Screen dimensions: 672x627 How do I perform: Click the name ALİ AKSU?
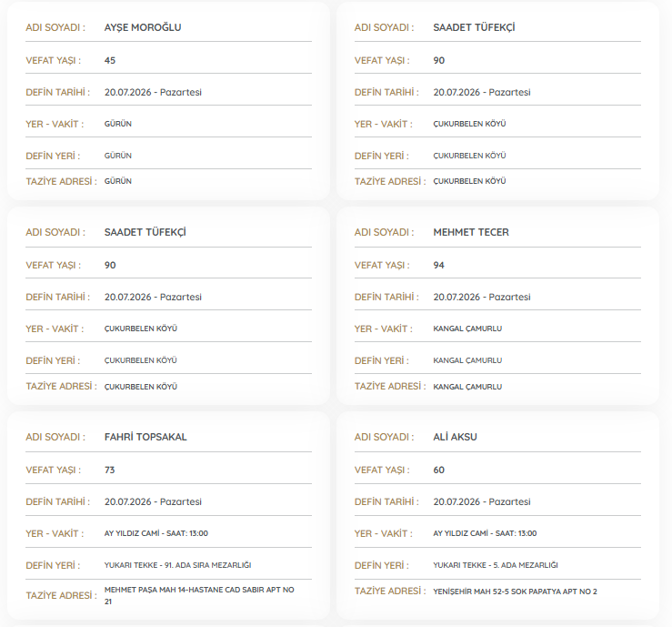click(x=456, y=437)
